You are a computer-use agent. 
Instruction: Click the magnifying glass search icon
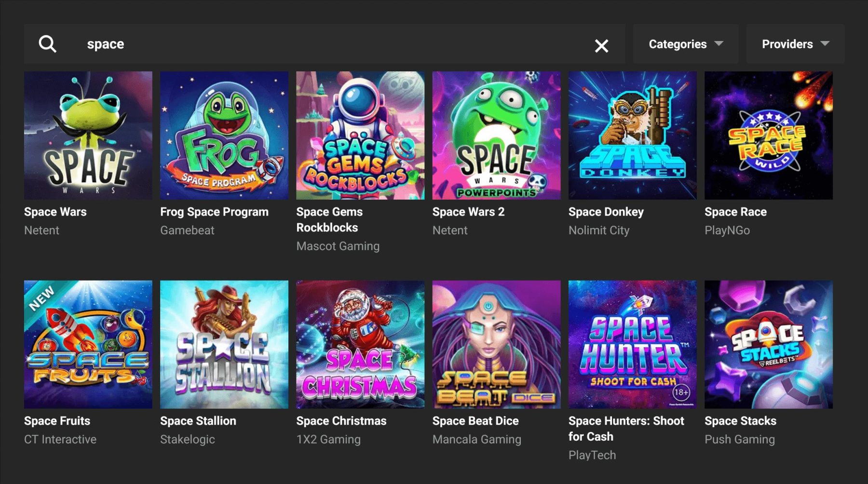[47, 44]
